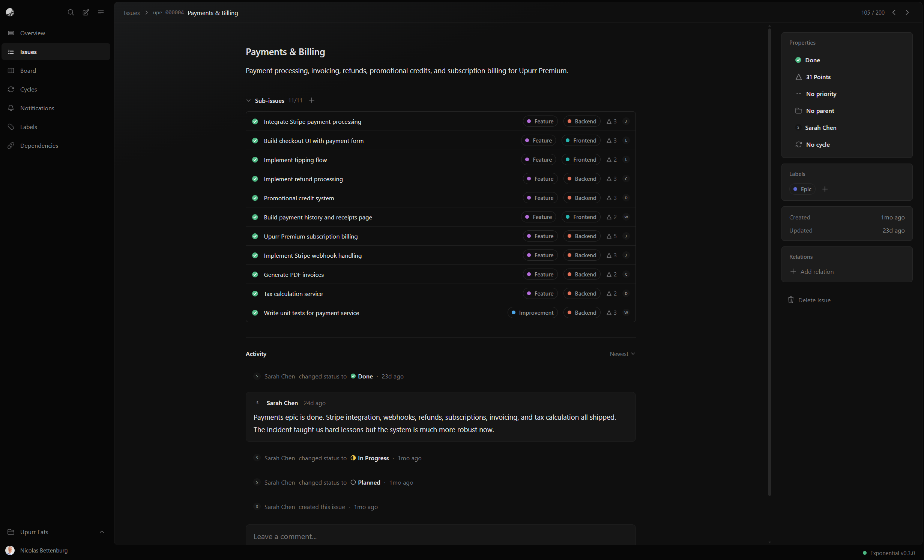This screenshot has width=924, height=560.
Task: Open the search icon in sidebar header
Action: click(71, 12)
